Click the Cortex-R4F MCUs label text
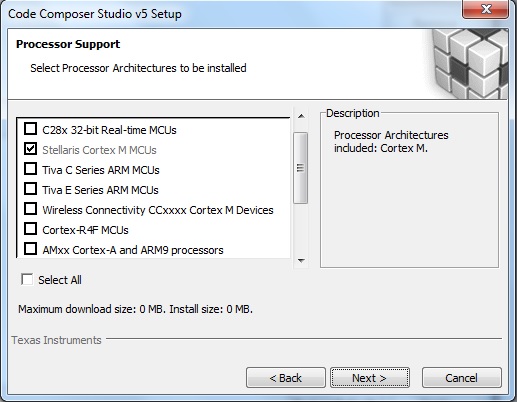The image size is (517, 402). [x=85, y=230]
